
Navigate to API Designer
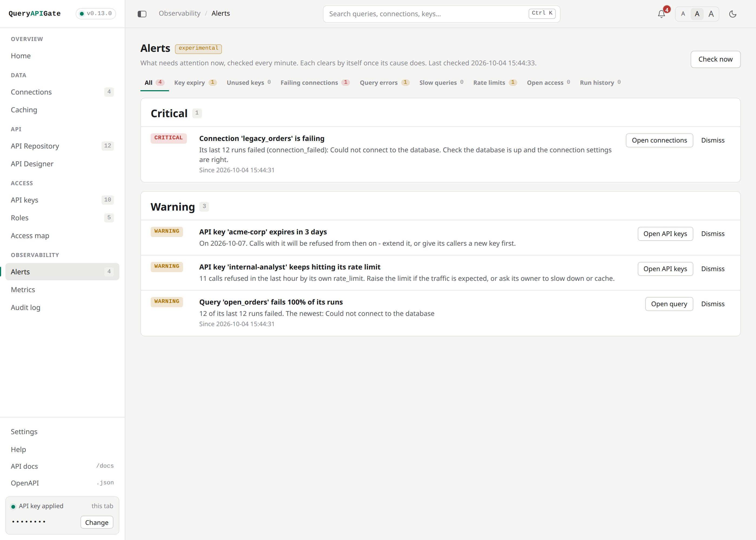(x=62, y=164)
